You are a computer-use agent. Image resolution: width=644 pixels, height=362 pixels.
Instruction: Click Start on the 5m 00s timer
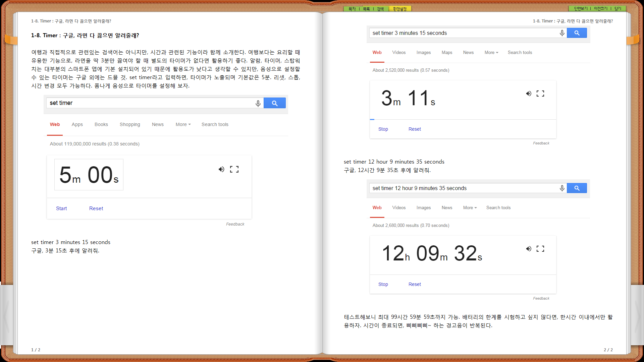click(61, 208)
